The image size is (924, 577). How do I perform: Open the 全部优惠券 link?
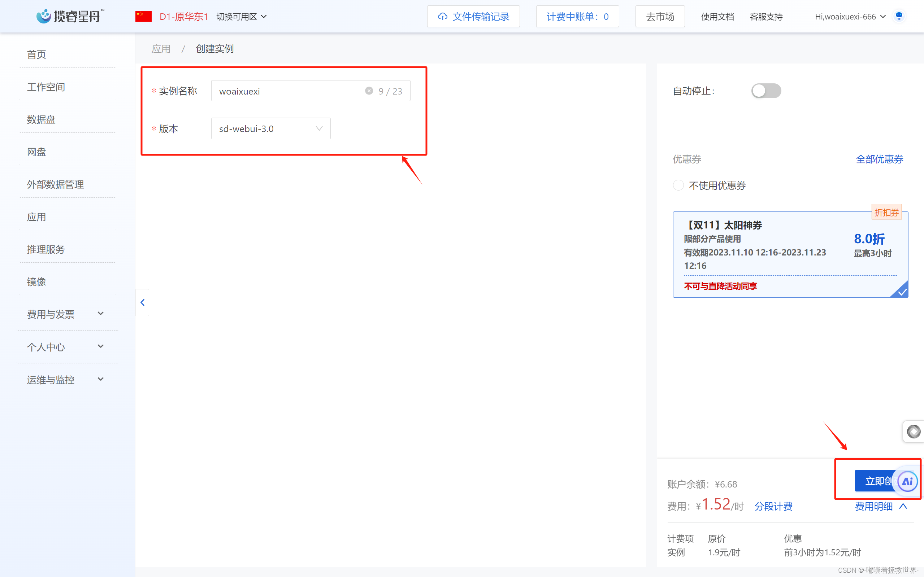(x=879, y=159)
